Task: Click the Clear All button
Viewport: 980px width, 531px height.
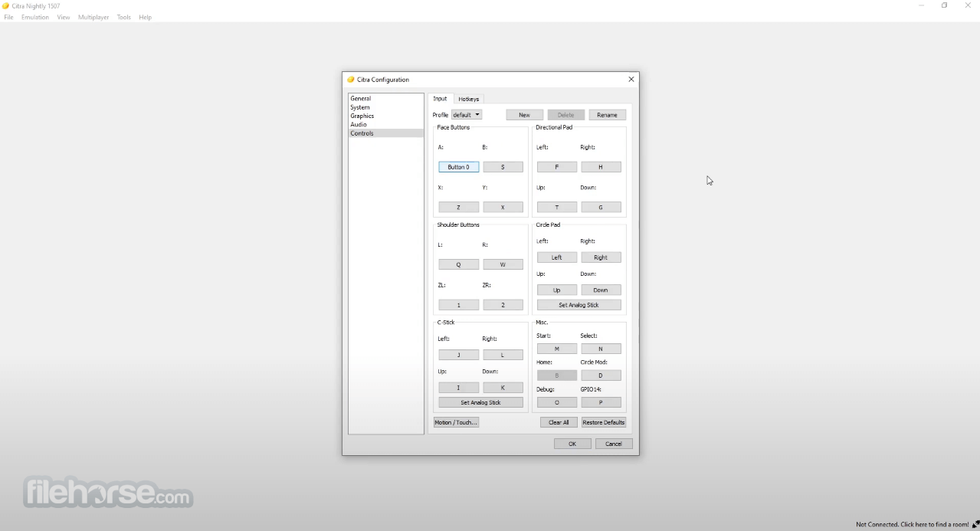Action: coord(559,422)
